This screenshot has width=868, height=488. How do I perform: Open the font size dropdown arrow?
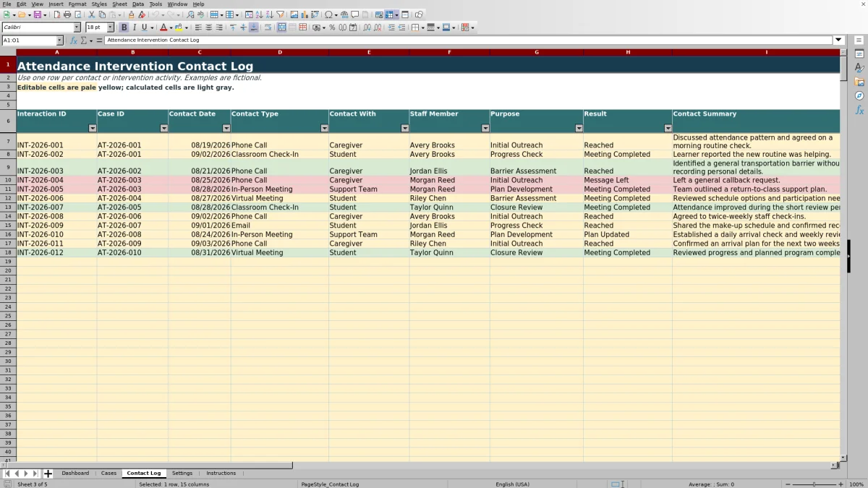[110, 27]
